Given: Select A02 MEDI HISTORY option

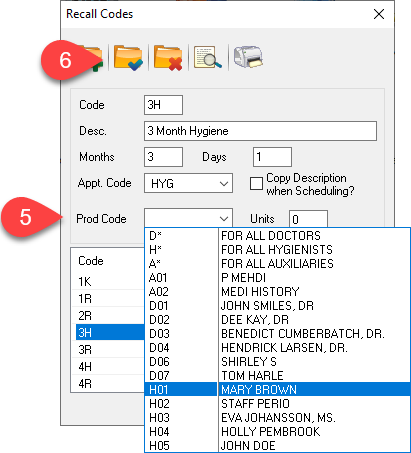Looking at the screenshot, I should [277, 292].
